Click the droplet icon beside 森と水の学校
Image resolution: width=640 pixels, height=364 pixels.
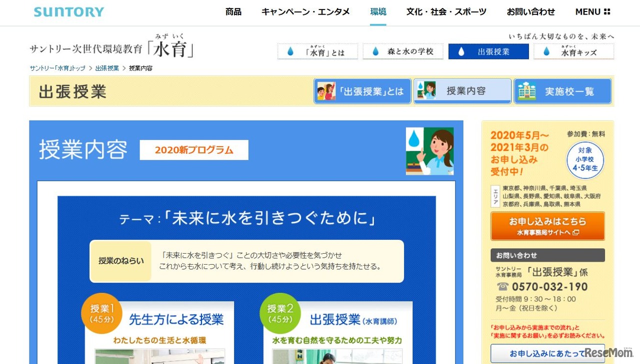(x=374, y=51)
